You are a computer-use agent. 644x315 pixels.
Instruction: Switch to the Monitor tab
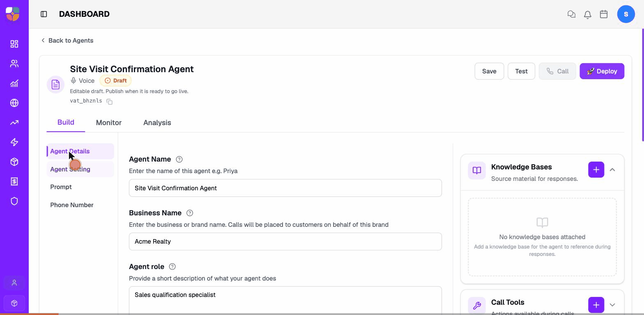[109, 123]
